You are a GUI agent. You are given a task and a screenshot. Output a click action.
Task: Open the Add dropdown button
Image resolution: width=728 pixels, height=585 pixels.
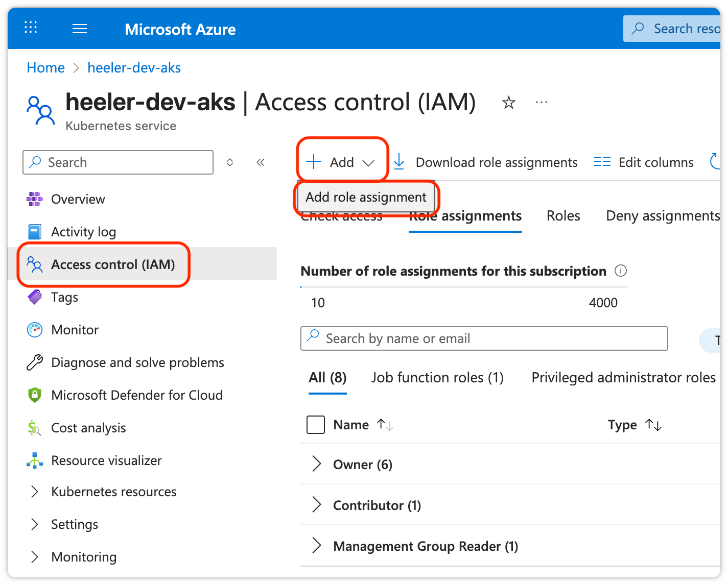pos(341,162)
